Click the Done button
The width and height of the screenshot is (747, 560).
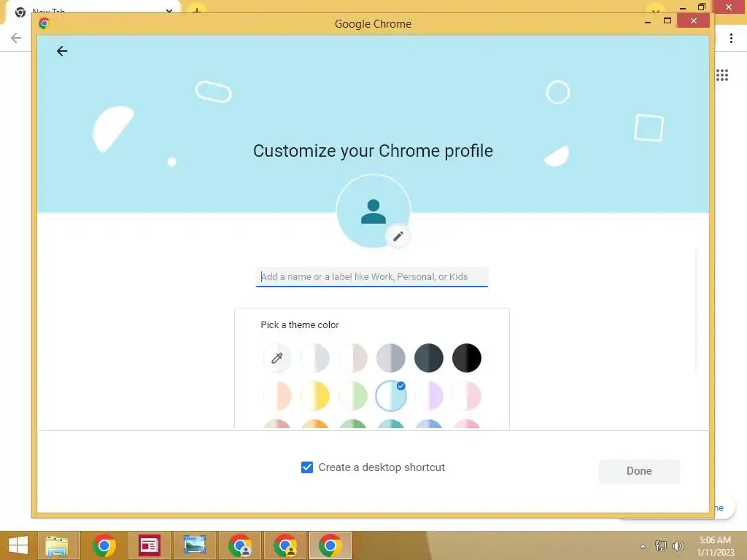[639, 471]
